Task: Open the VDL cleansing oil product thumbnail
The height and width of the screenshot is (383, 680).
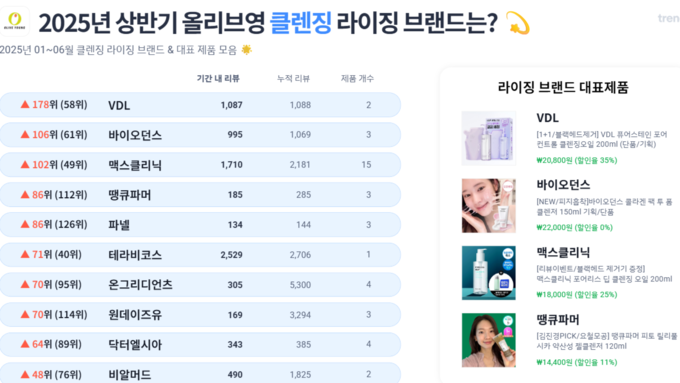Action: pos(489,138)
